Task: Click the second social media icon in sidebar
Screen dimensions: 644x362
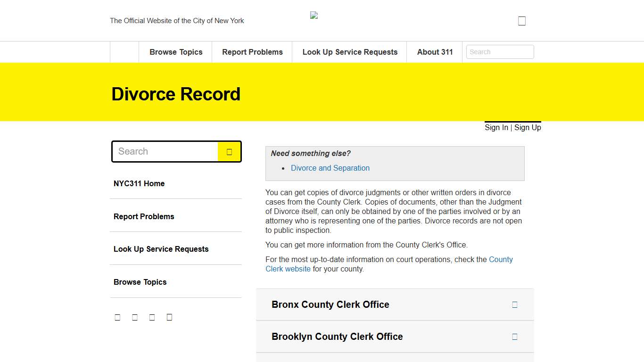Action: [135, 317]
